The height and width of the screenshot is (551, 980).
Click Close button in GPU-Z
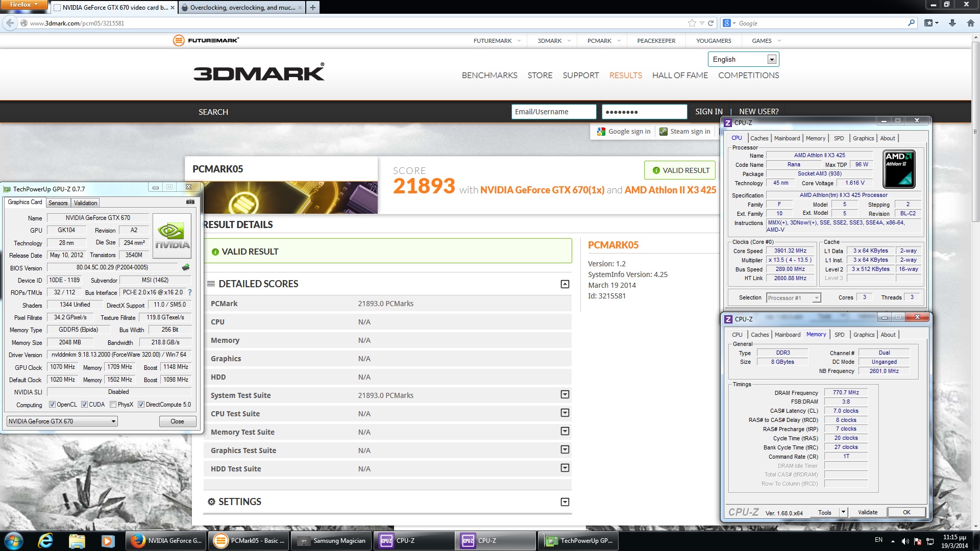pyautogui.click(x=177, y=421)
